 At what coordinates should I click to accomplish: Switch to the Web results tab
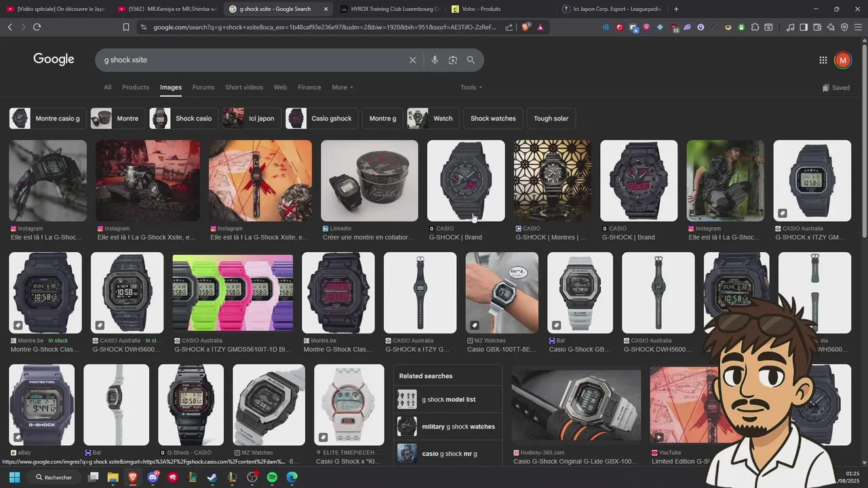point(280,87)
